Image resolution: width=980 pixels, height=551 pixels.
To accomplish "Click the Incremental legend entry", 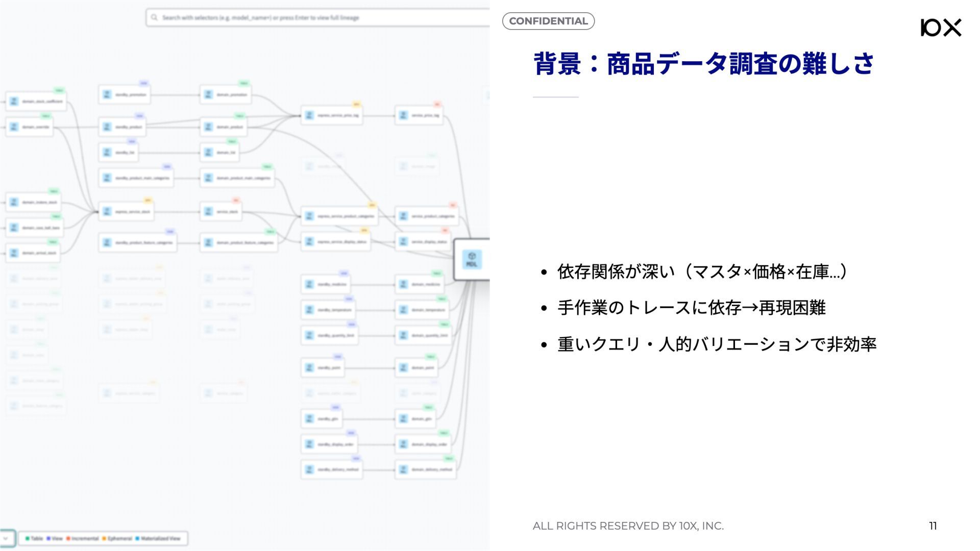I will coord(83,539).
